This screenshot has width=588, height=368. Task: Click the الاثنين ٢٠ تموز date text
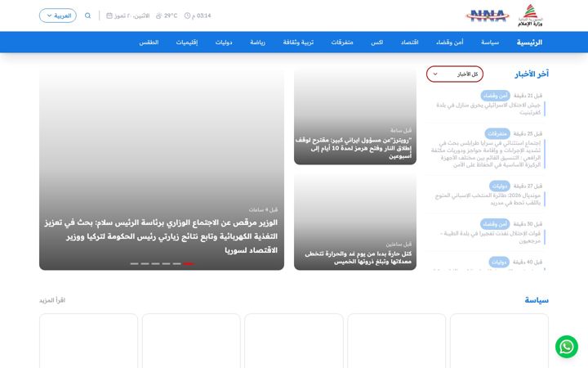pos(131,16)
